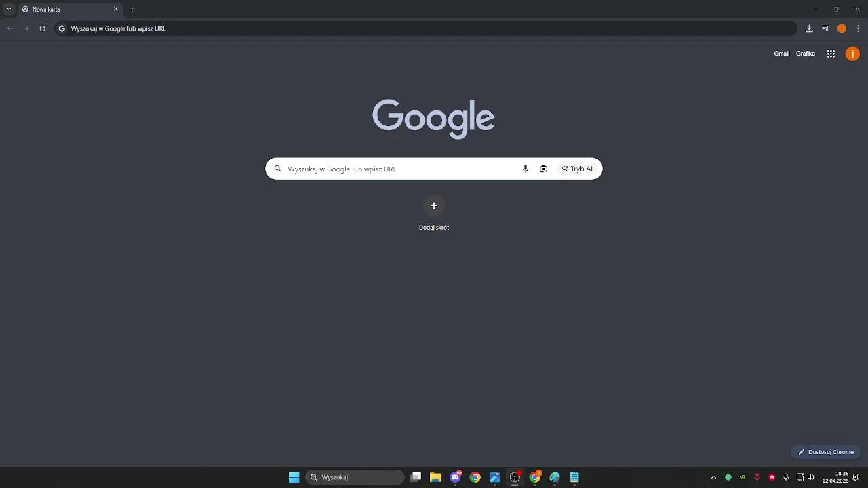The image size is (868, 488).
Task: Open the OBS taskbar icon
Action: (515, 477)
